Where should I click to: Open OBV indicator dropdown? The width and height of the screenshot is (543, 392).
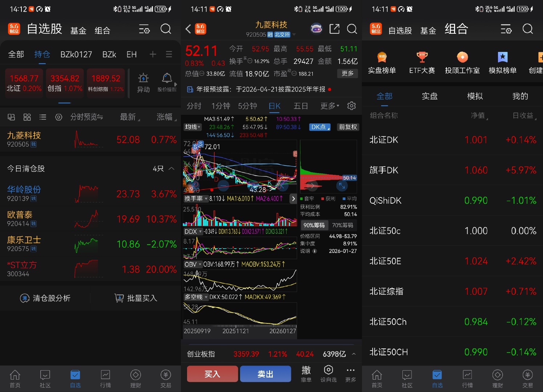(x=193, y=264)
